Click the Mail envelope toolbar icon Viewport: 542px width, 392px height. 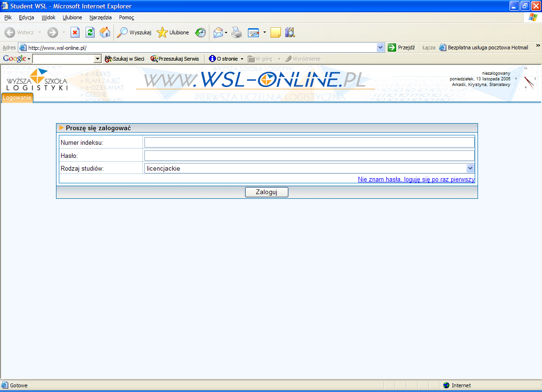[218, 32]
